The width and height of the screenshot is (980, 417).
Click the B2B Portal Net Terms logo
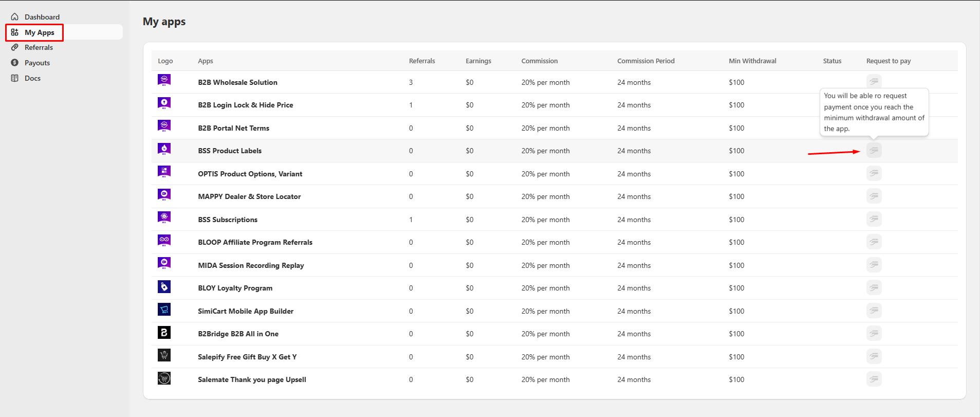point(164,126)
